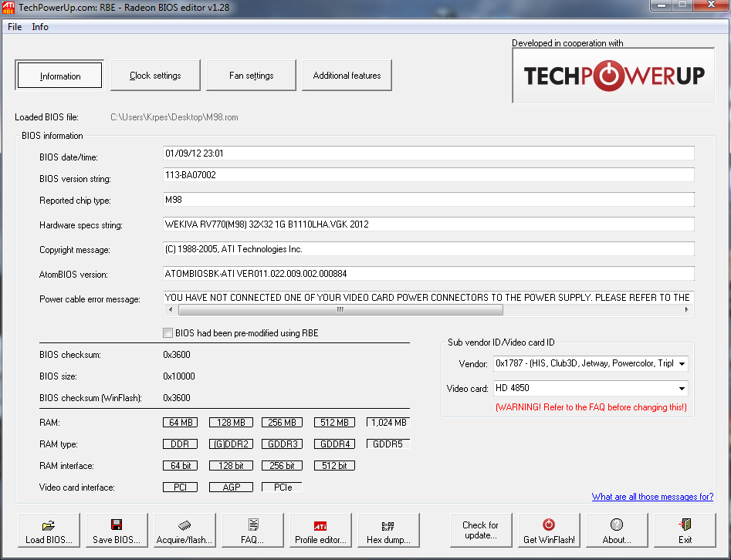Image resolution: width=731 pixels, height=560 pixels.
Task: Click the Acquire/flash chip icon
Action: [184, 525]
